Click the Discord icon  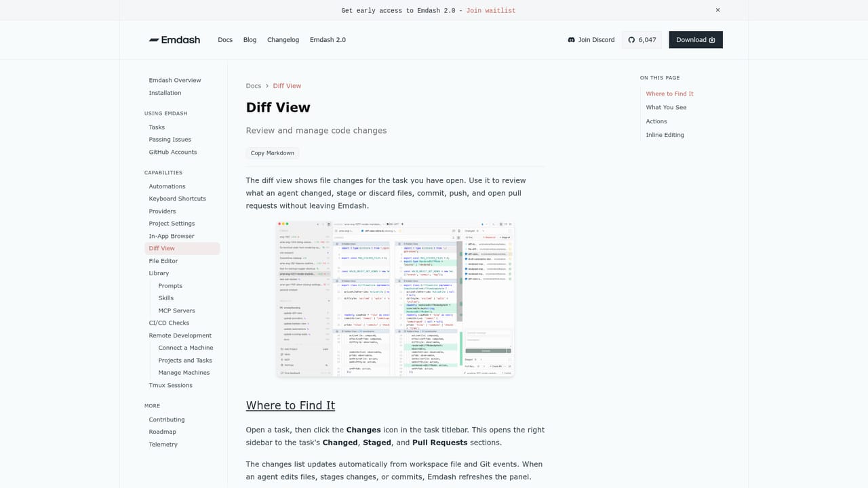click(571, 40)
